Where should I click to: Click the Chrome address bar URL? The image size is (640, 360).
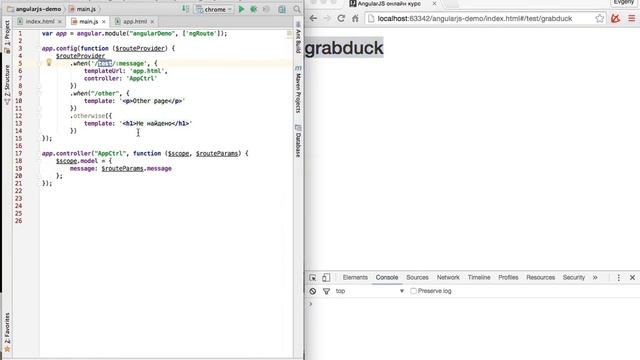[475, 18]
